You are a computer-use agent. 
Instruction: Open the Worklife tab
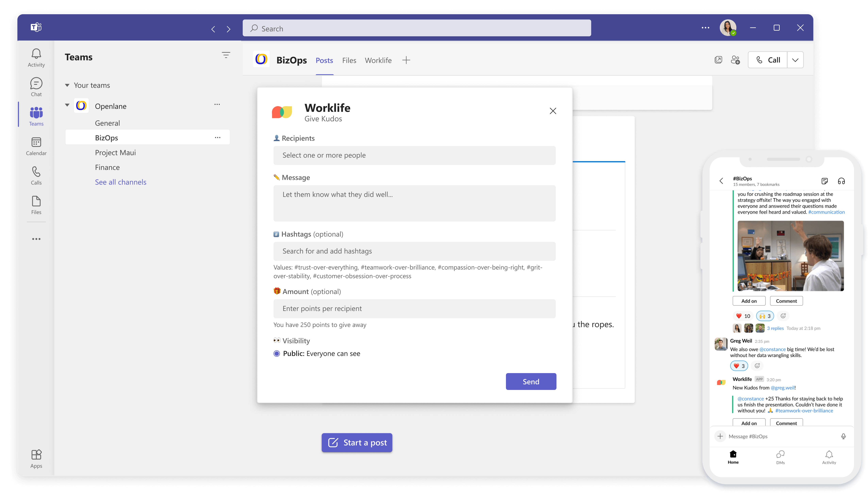pos(378,60)
